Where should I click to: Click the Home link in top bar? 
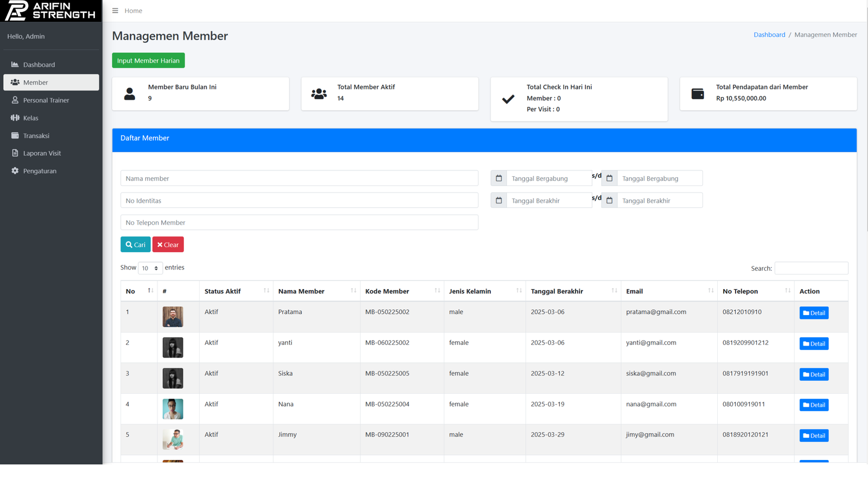click(x=133, y=11)
